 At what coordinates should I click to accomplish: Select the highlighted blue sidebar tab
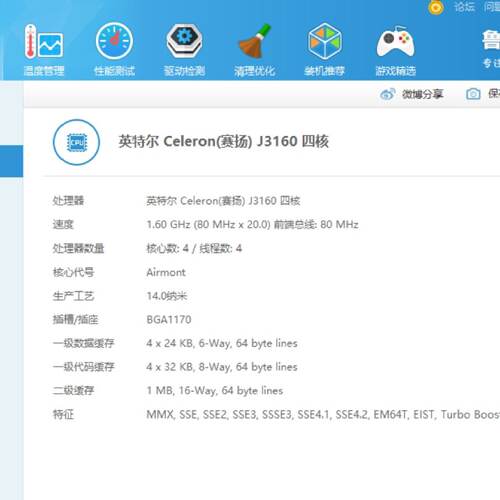[12, 161]
